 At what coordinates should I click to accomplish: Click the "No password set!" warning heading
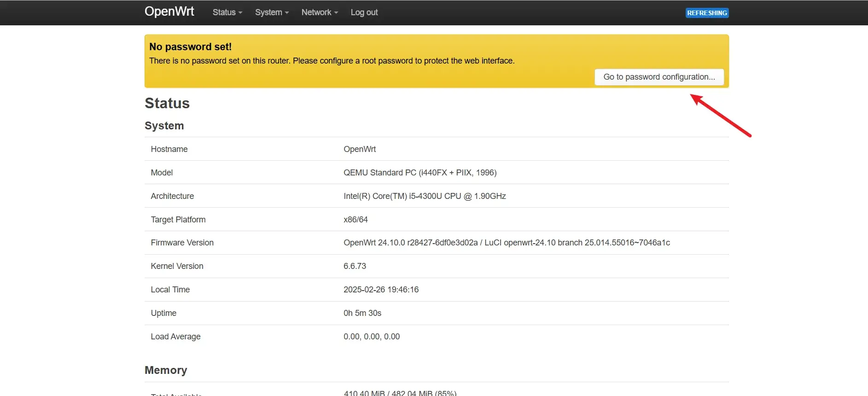click(x=190, y=47)
